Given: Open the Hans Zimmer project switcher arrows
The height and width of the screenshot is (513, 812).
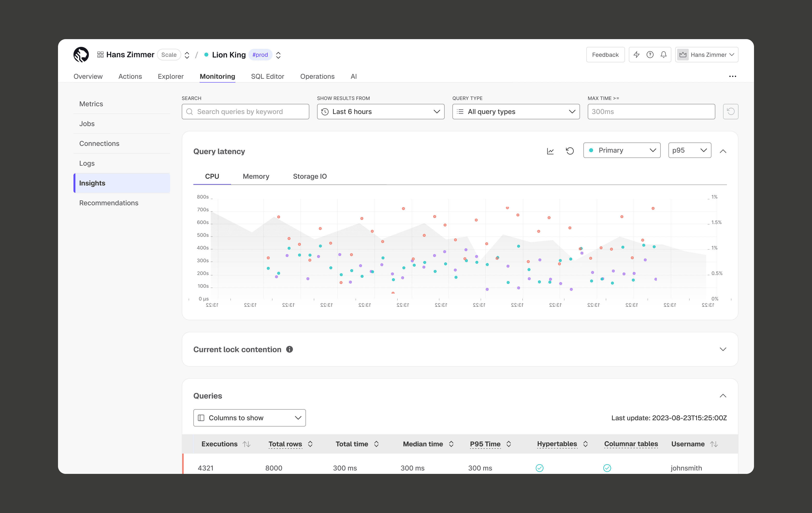Looking at the screenshot, I should point(187,55).
